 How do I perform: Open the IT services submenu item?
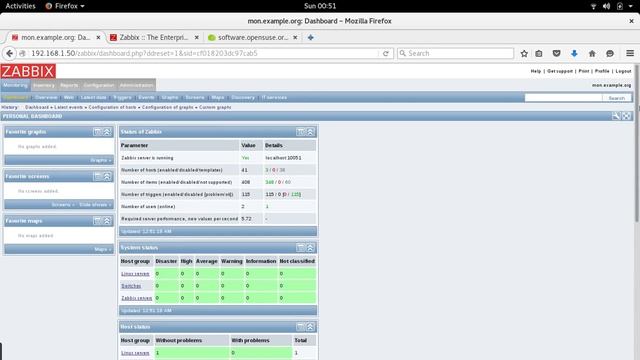[x=274, y=98]
